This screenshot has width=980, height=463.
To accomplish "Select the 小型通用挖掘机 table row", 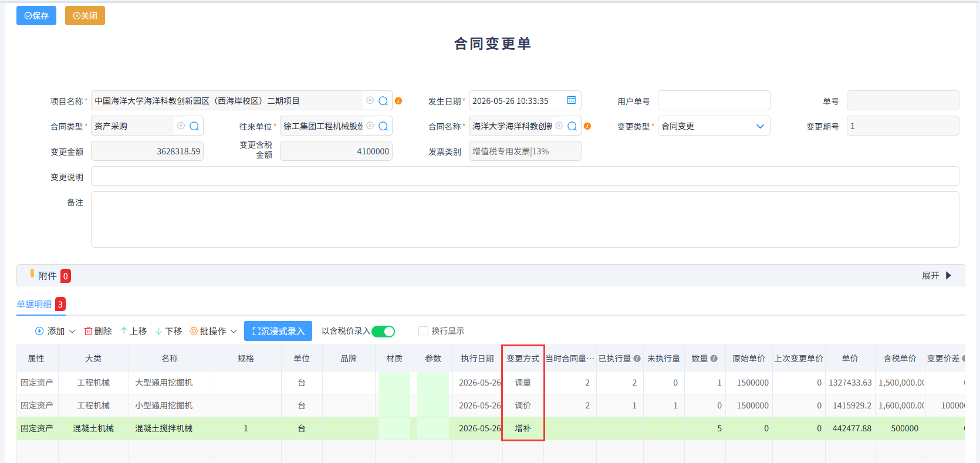I will pos(491,405).
